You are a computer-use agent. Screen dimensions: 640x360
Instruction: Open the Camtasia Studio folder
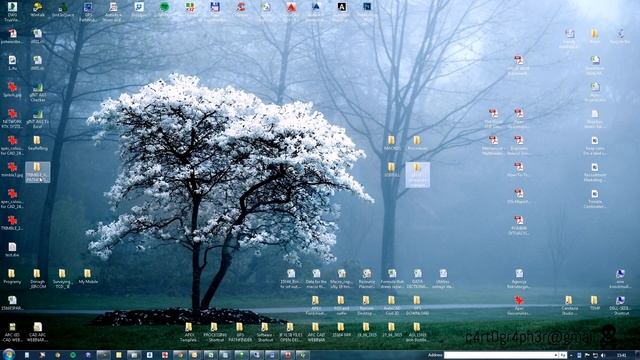click(x=569, y=305)
